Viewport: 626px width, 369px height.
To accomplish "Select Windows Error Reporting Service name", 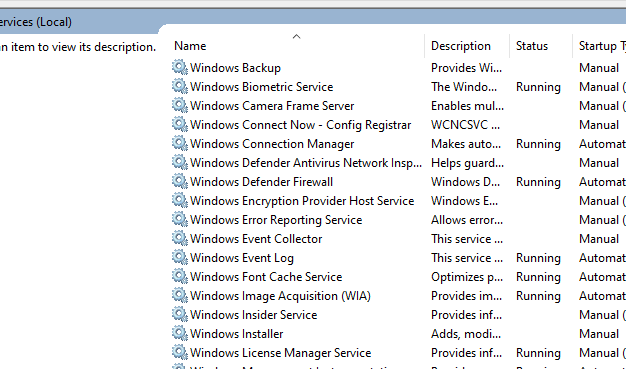I will 276,220.
